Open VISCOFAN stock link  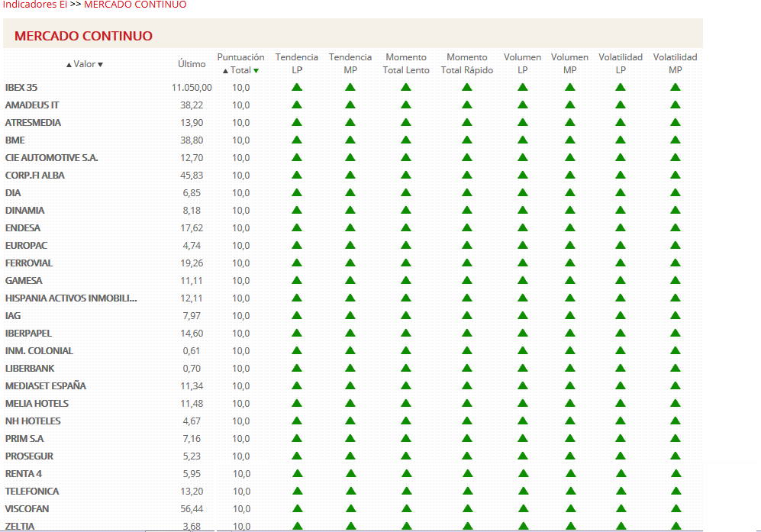[x=27, y=508]
